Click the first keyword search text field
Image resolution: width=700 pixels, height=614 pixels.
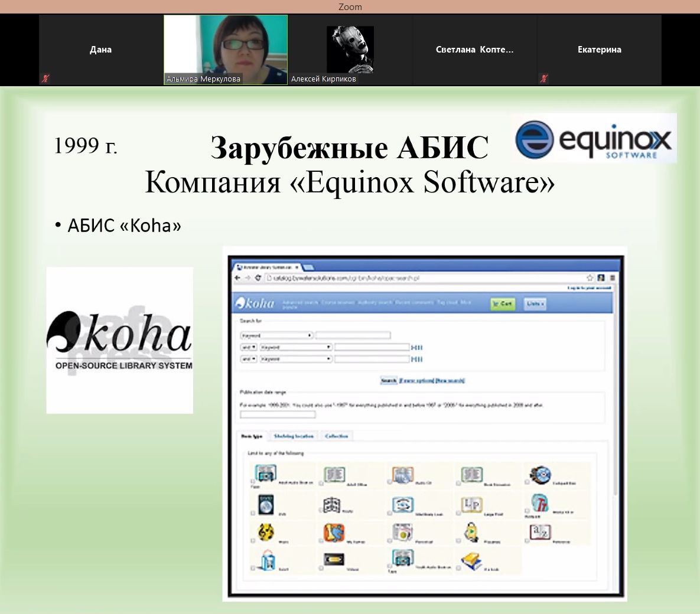pos(353,335)
